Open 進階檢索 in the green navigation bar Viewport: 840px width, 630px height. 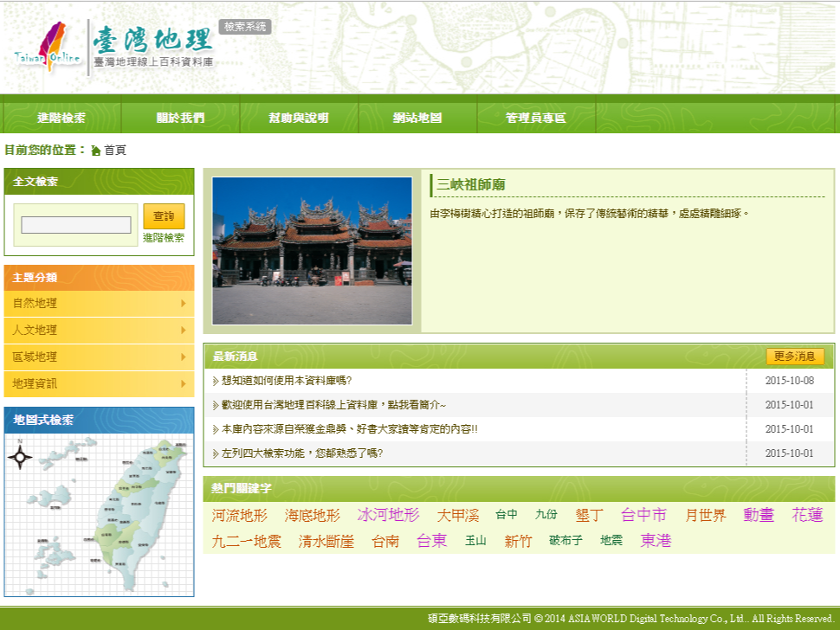[61, 118]
